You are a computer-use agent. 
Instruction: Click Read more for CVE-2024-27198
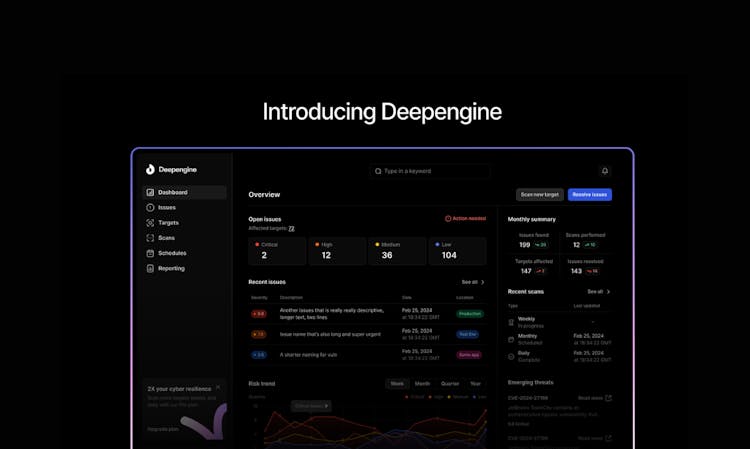(590, 398)
